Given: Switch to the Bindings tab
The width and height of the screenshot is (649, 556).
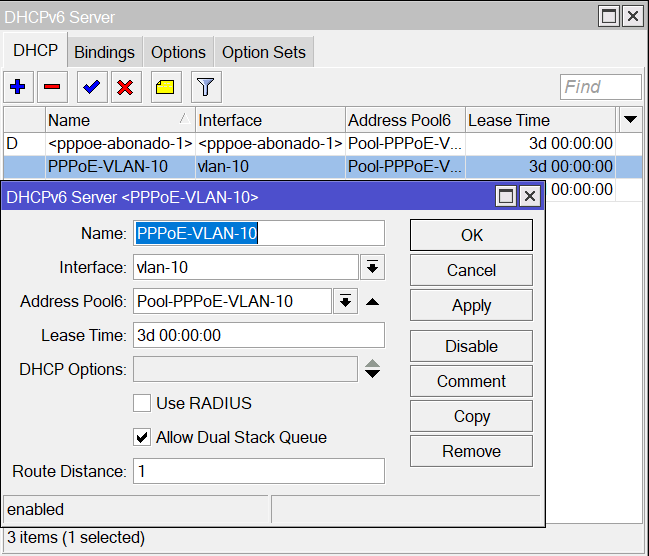Looking at the screenshot, I should tap(104, 52).
